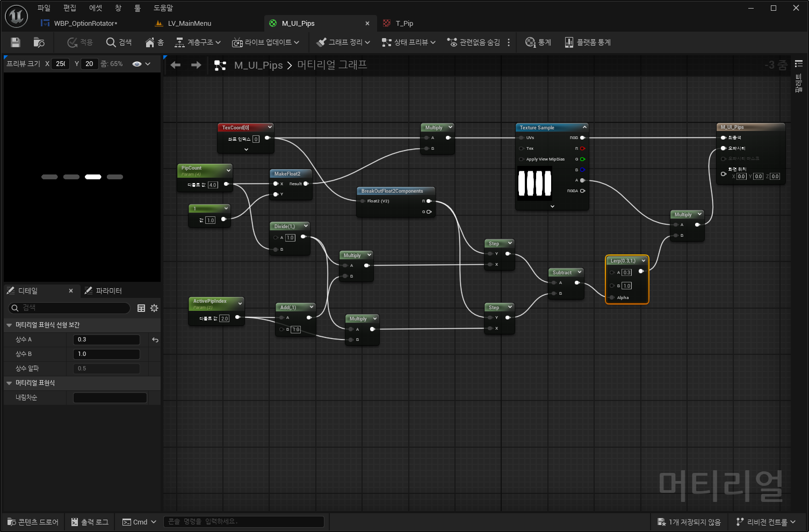Navigate back with the left arrow

pos(175,65)
